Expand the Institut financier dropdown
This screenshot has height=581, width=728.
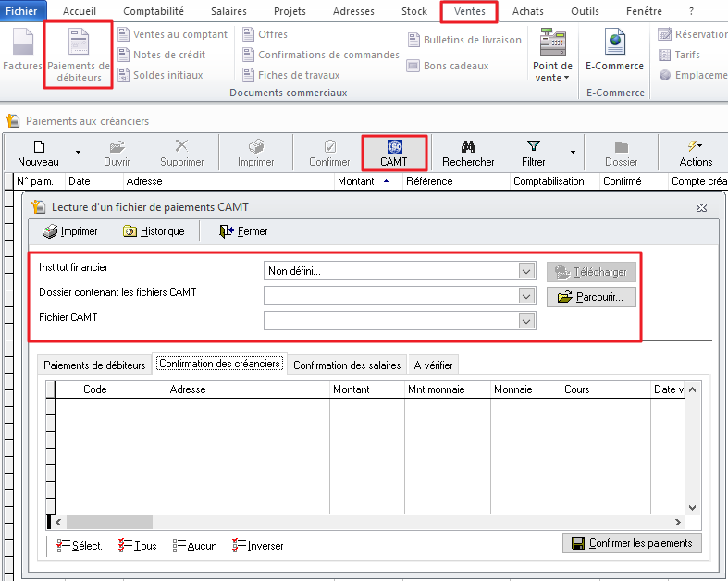(526, 271)
